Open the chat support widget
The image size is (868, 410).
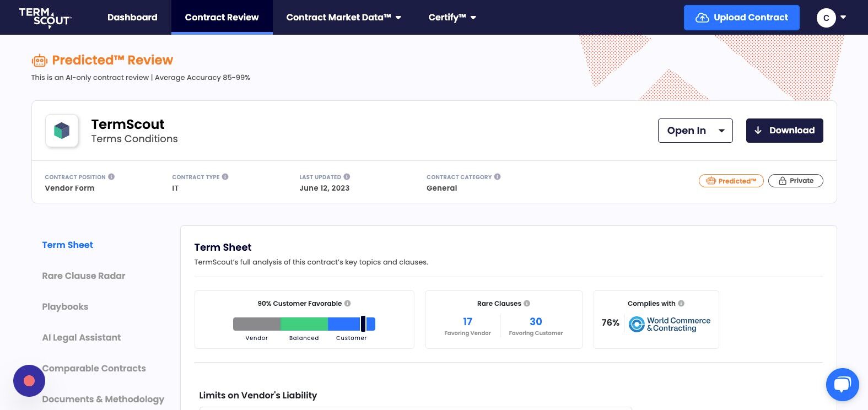pos(842,384)
